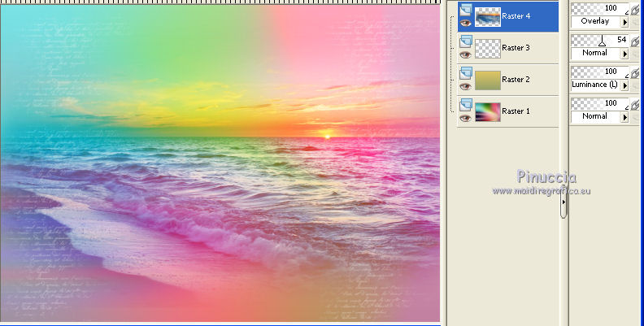Click the raster layer type icon for Raster 4
Viewport: 644px width, 326px height.
pyautogui.click(x=465, y=10)
